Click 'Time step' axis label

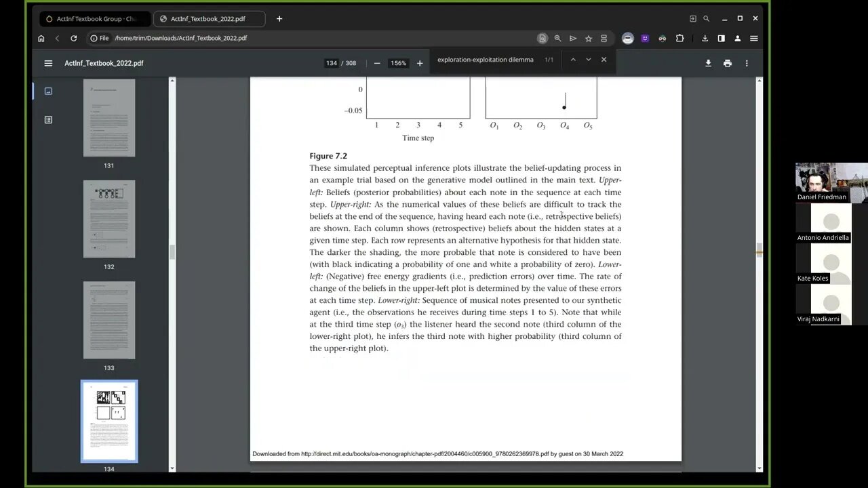point(418,138)
